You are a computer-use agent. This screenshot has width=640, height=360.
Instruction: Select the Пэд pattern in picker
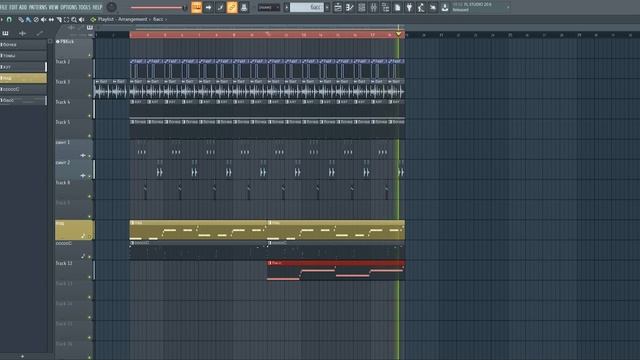[x=23, y=78]
